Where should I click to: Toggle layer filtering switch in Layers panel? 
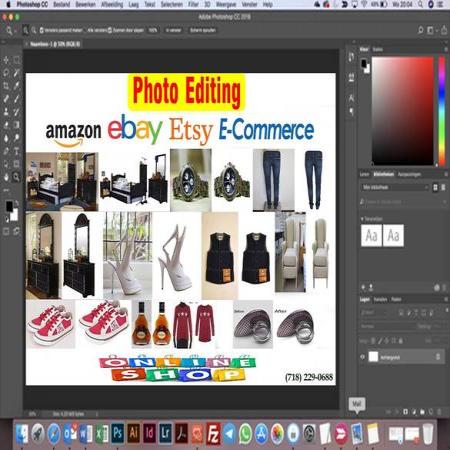click(x=447, y=310)
